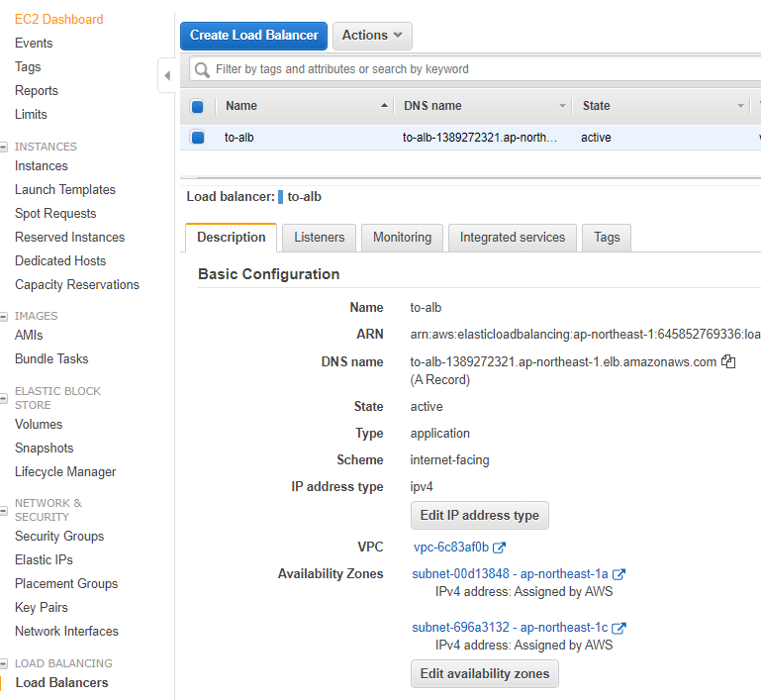Toggle checkbox for to-alb row
Image resolution: width=761 pixels, height=700 pixels.
coord(198,138)
